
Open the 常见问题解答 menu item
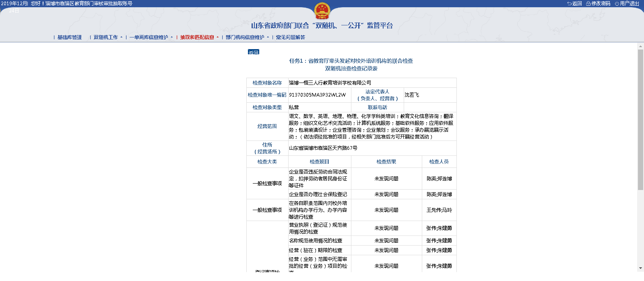[x=290, y=37]
